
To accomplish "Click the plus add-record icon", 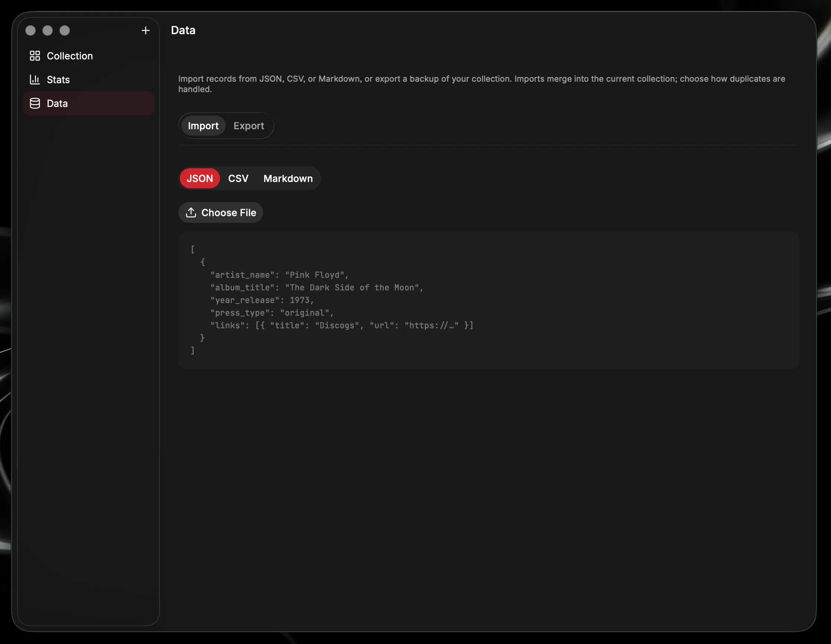I will click(145, 30).
